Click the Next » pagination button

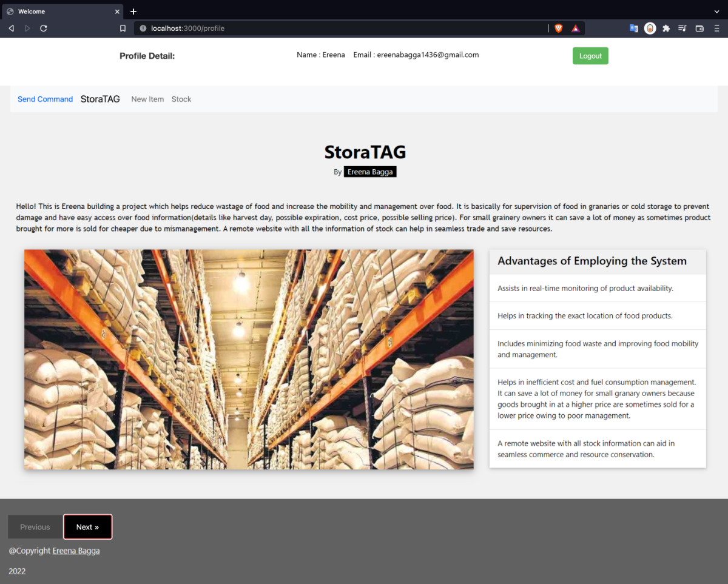[x=87, y=527]
